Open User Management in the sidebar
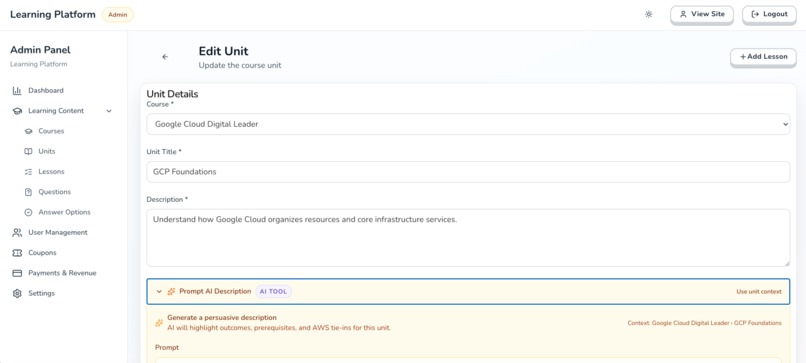 (58, 232)
